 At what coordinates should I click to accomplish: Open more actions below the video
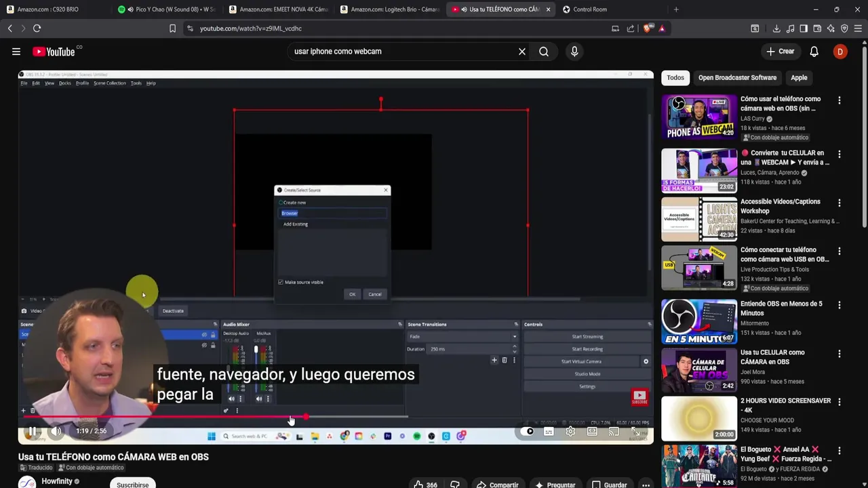[646, 485]
